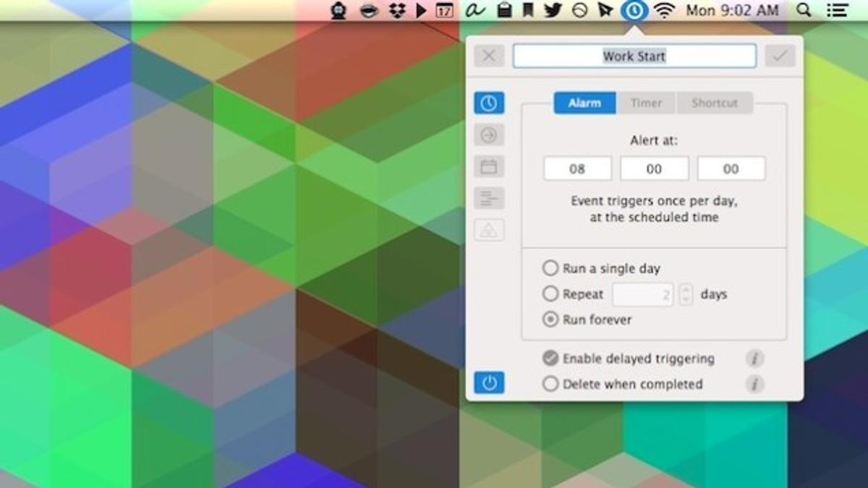Show info for Delete when completed
Screen dimensions: 868x488
pos(754,384)
